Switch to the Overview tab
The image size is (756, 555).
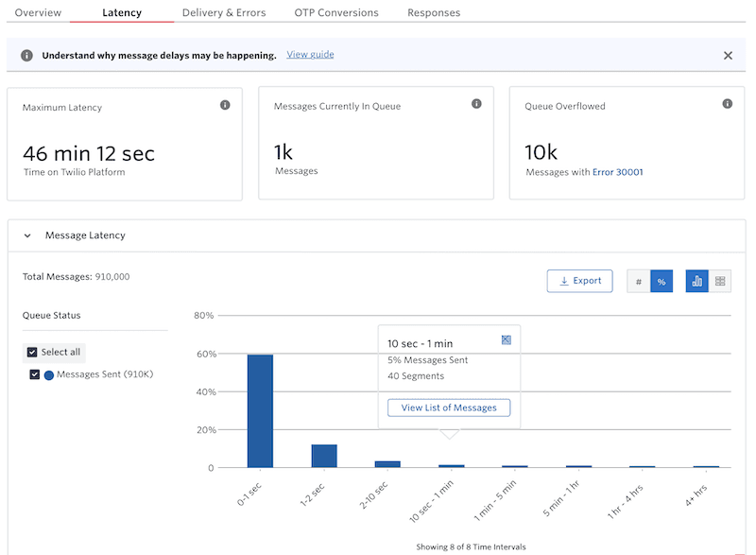pyautogui.click(x=38, y=12)
